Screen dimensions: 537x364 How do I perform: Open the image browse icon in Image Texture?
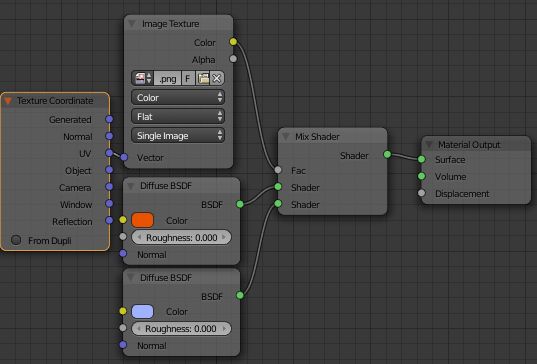[143, 78]
